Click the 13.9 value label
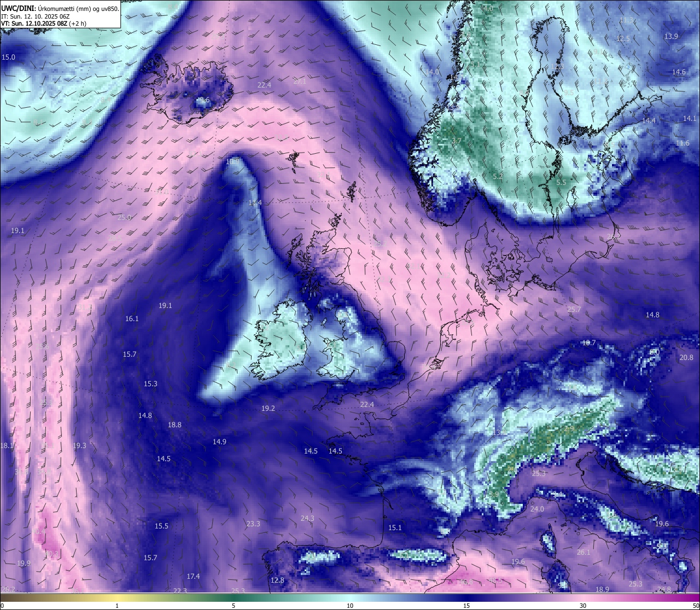This screenshot has height=610, width=700. 671,36
